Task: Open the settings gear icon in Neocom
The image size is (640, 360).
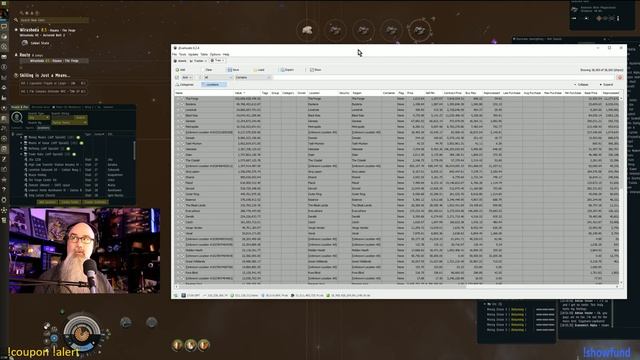Action: (4, 200)
